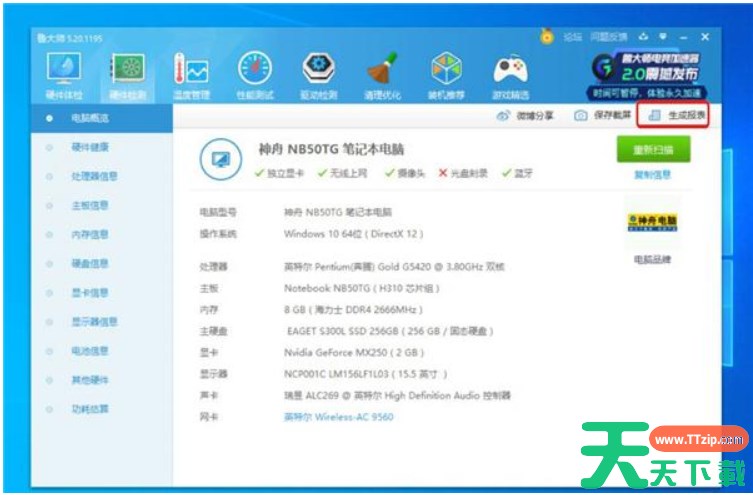Click 保存截屏 save screenshot camera button
Image resolution: width=753 pixels, height=495 pixels.
[x=600, y=116]
